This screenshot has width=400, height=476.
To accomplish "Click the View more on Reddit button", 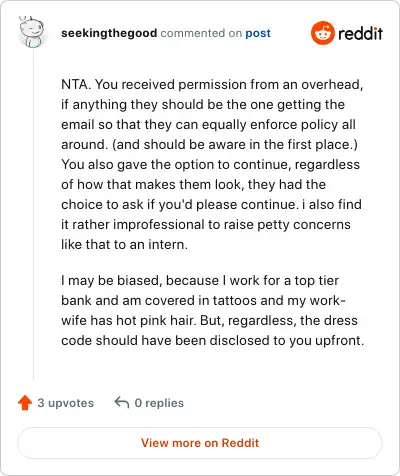I will [200, 443].
